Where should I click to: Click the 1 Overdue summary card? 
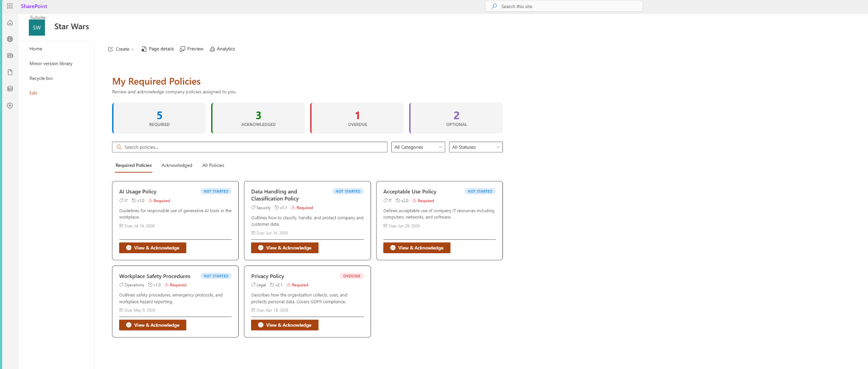pyautogui.click(x=357, y=118)
